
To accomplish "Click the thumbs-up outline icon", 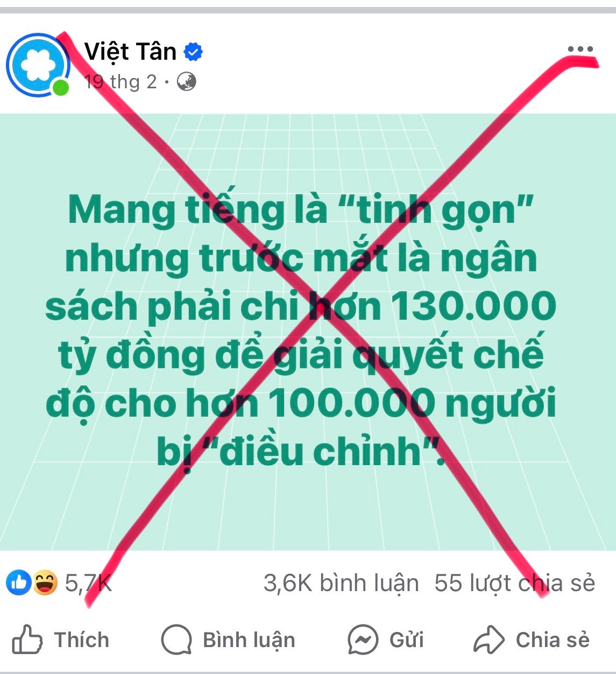I will [27, 640].
